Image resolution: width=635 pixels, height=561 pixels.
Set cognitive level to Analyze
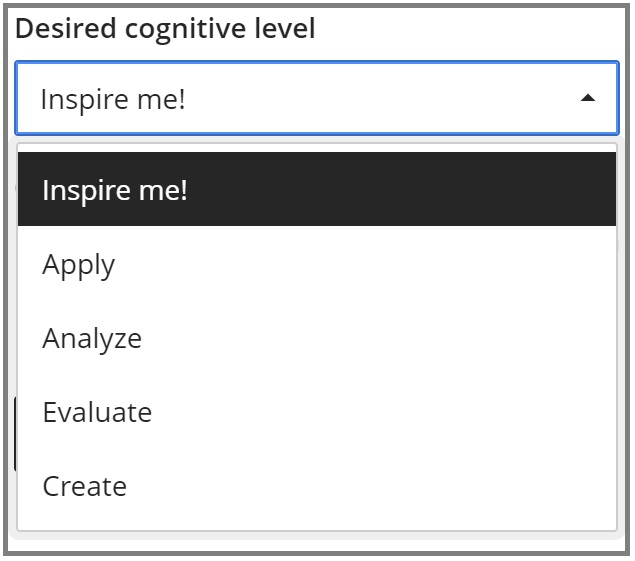(x=92, y=339)
